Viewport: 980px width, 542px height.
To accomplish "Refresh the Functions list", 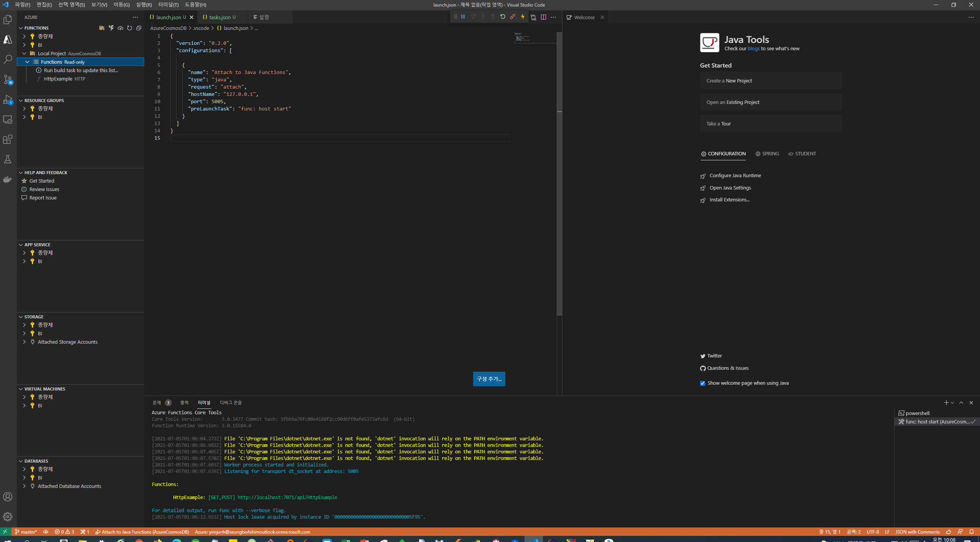I will (130, 28).
